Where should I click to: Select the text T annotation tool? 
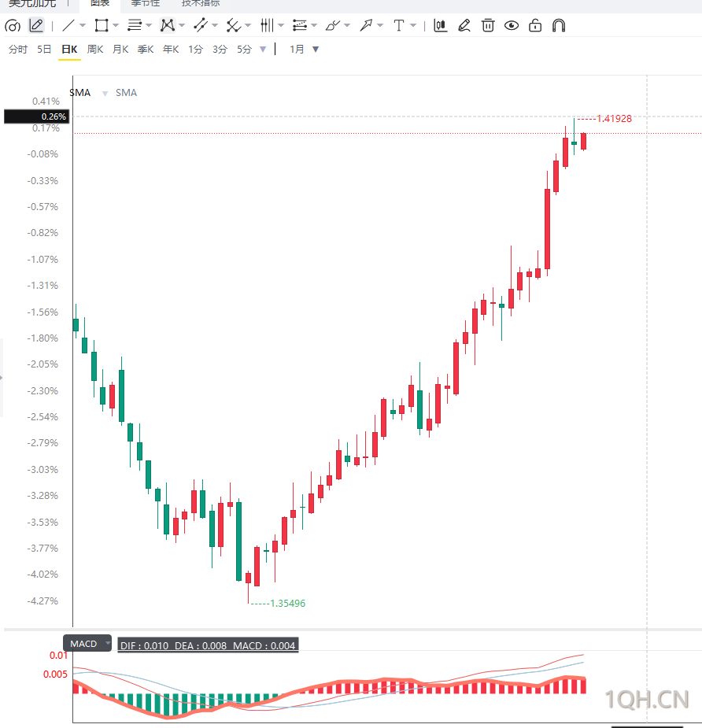click(x=399, y=25)
